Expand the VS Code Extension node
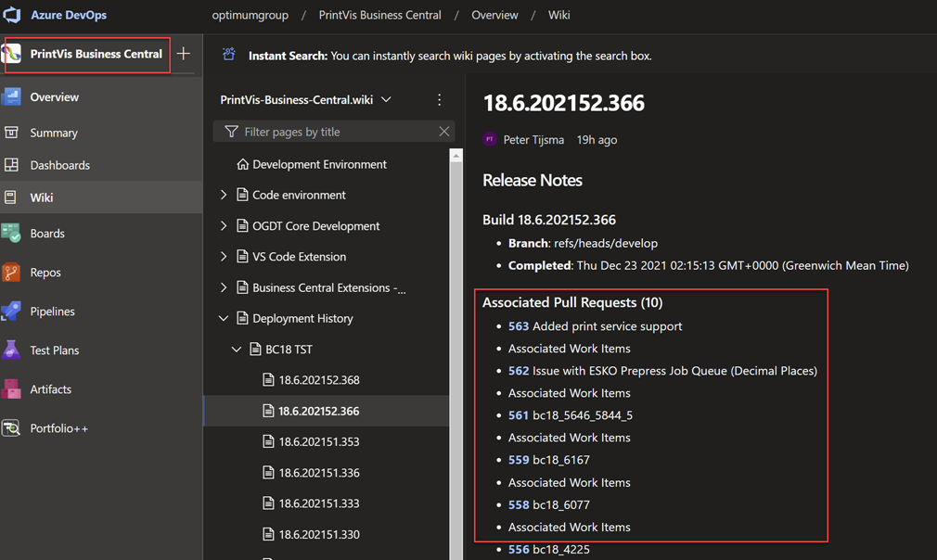The height and width of the screenshot is (560, 937). point(224,257)
